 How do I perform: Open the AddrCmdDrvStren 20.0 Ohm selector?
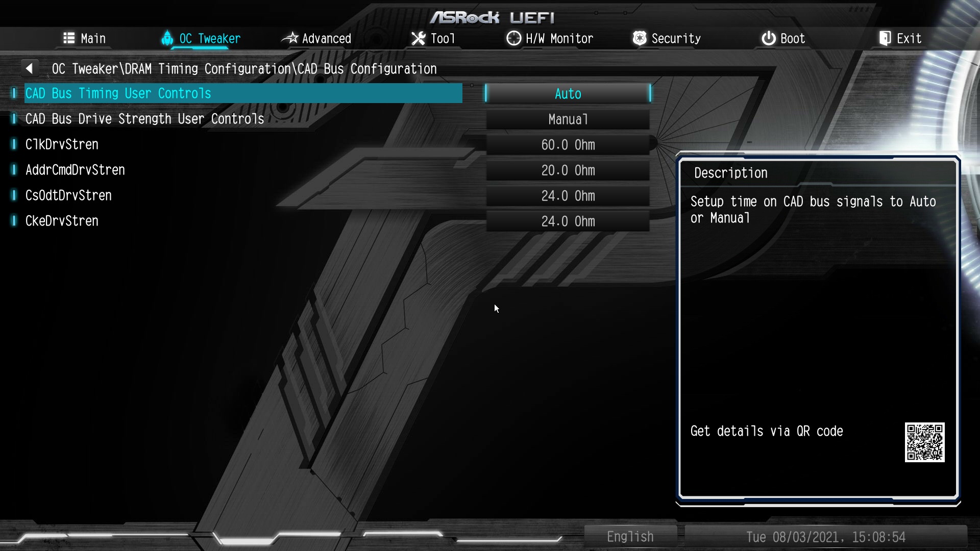pyautogui.click(x=568, y=170)
